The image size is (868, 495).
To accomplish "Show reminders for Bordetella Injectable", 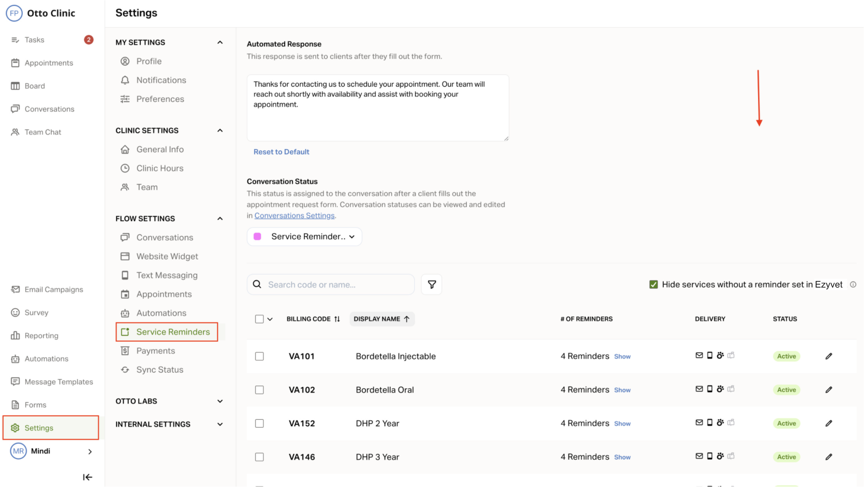I will (622, 356).
